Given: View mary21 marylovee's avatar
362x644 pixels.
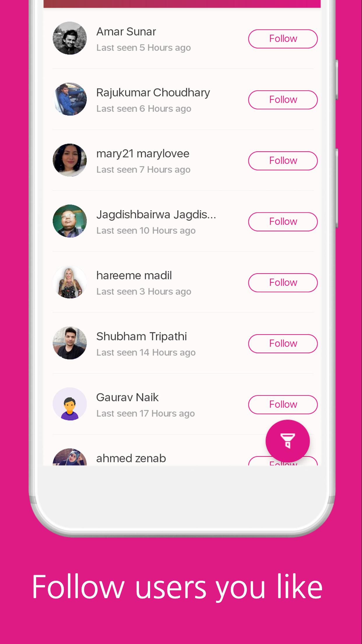Looking at the screenshot, I should pyautogui.click(x=70, y=160).
